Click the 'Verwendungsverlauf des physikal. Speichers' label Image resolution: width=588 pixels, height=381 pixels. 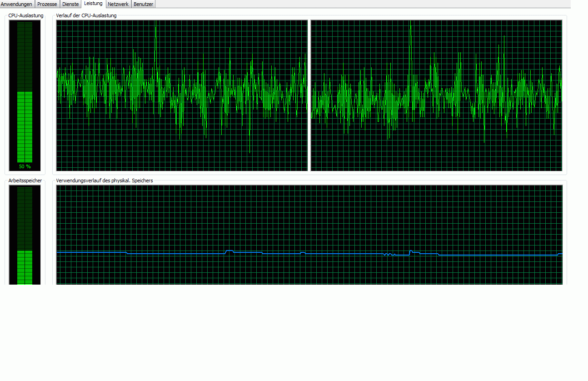pos(105,180)
